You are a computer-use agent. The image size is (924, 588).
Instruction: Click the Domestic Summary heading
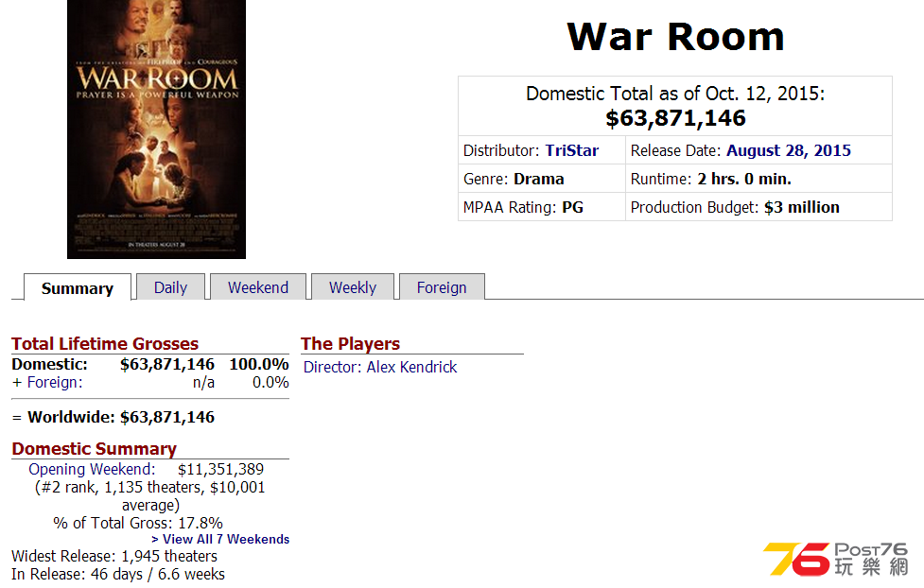tap(95, 448)
